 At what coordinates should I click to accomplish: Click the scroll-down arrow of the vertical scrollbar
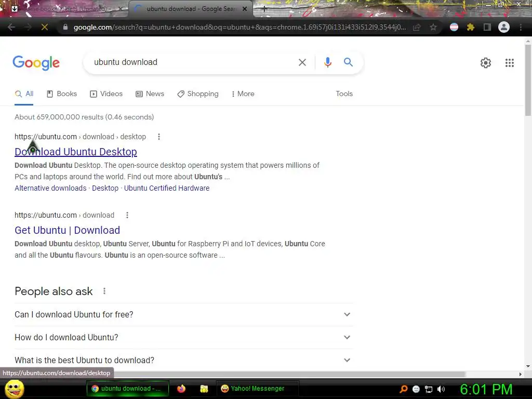point(528,366)
